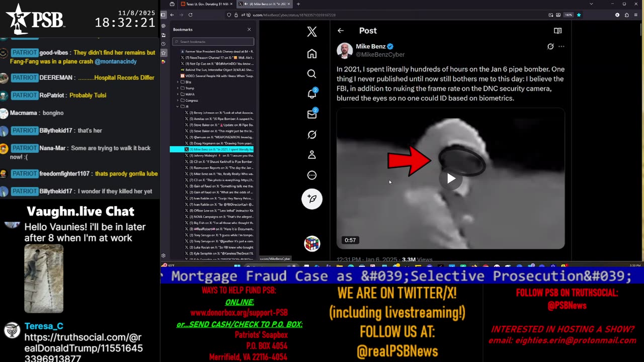Image resolution: width=644 pixels, height=362 pixels.
Task: Click the Grok explain icon beside Mike Benz
Action: pyautogui.click(x=550, y=46)
